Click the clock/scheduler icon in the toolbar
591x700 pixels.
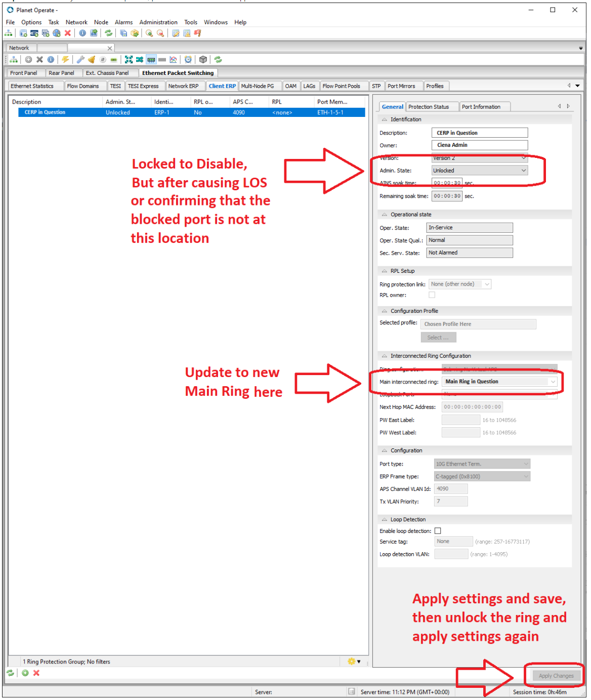pos(188,59)
